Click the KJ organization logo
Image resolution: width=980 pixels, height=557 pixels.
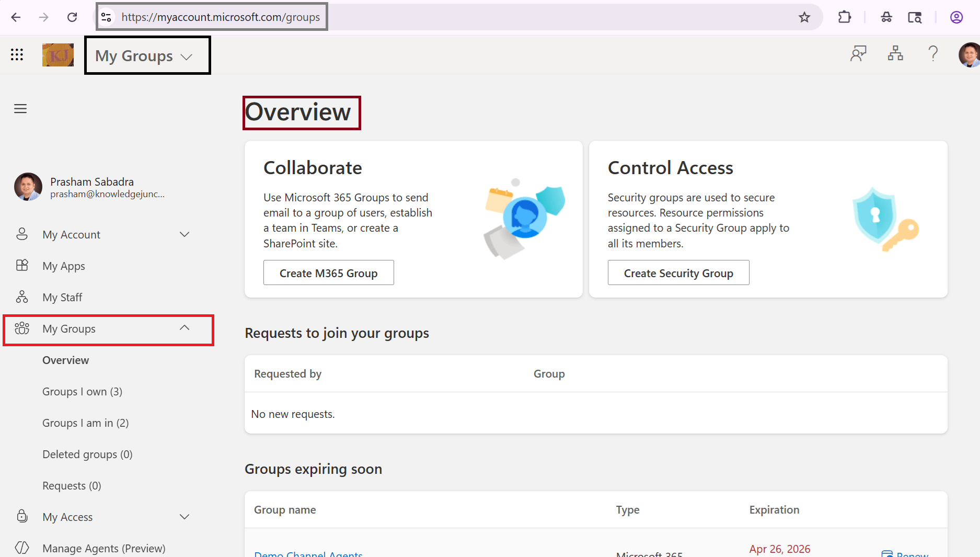tap(57, 54)
